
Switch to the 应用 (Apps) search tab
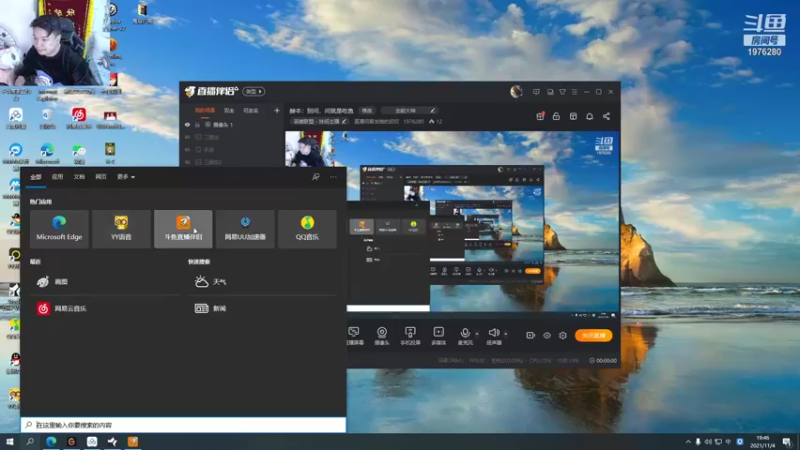tap(57, 177)
